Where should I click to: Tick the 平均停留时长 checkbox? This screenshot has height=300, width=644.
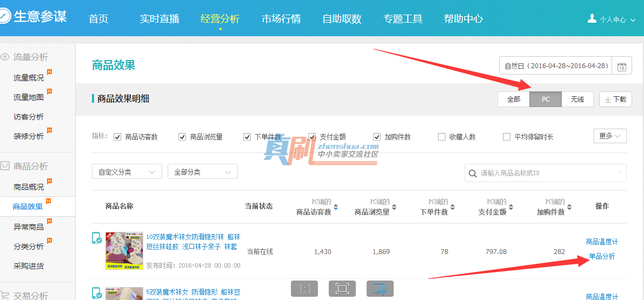[507, 137]
